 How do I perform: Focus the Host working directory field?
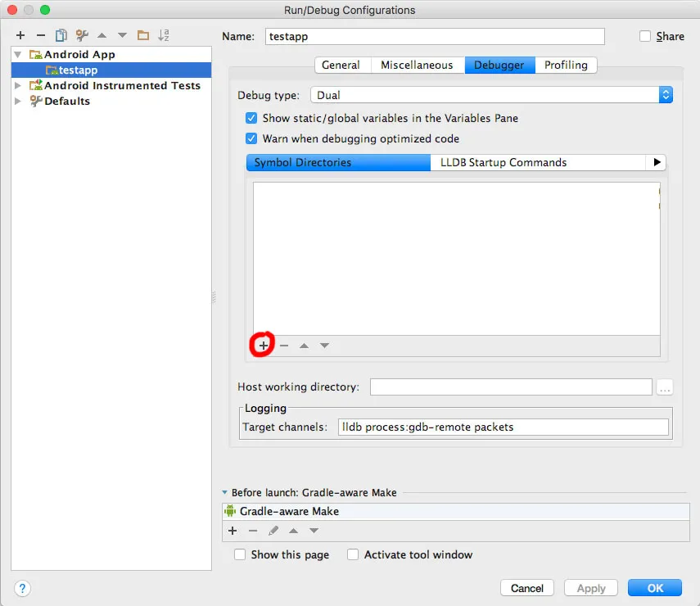(511, 387)
